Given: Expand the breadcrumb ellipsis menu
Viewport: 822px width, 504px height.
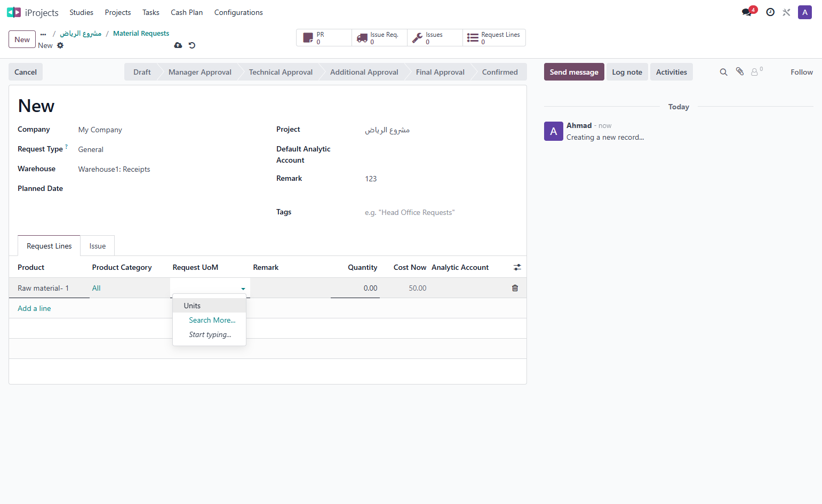Looking at the screenshot, I should (43, 34).
